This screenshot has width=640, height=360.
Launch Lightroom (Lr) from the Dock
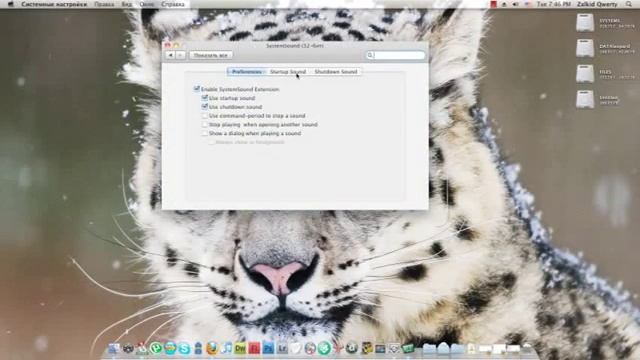pyautogui.click(x=282, y=348)
